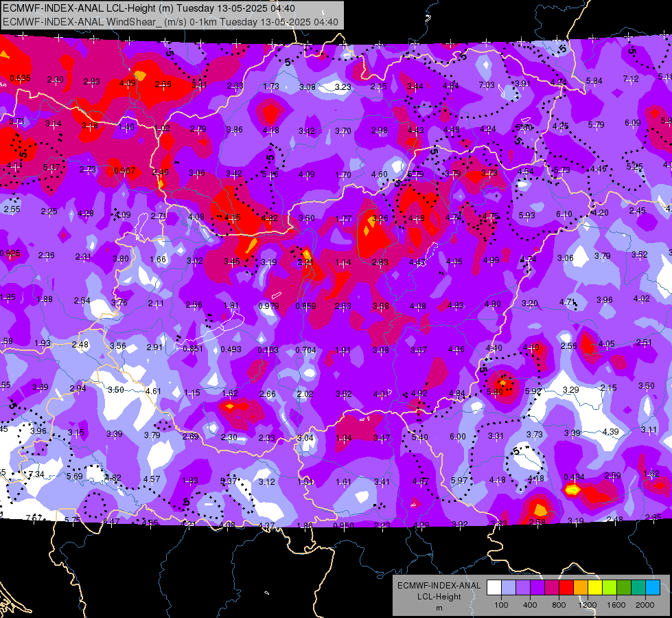The width and height of the screenshot is (672, 618).
Task: Click the map value '6.47'
Action: (x=111, y=521)
